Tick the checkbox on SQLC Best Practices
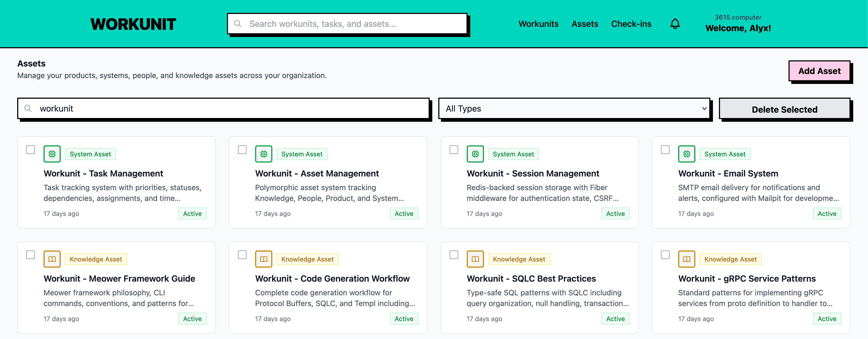The height and width of the screenshot is (339, 868). point(454,255)
